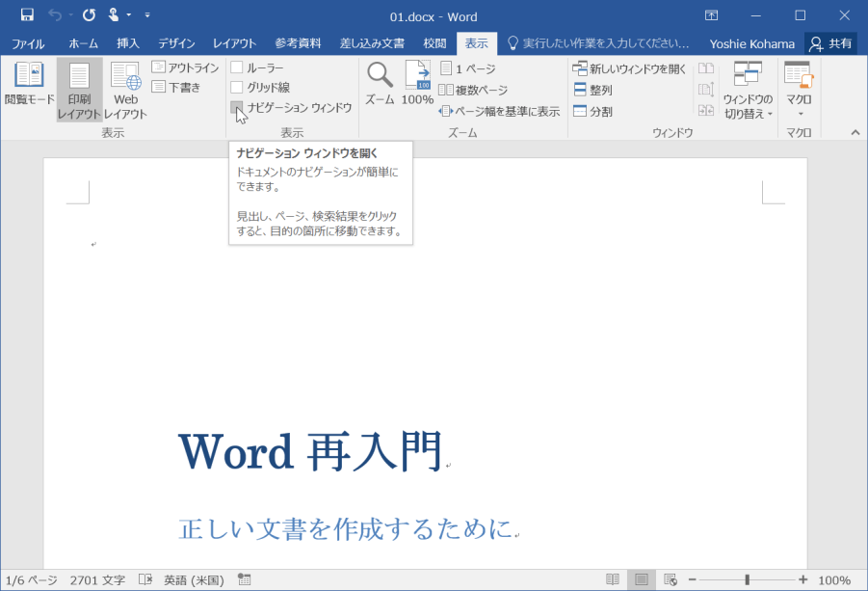The image size is (868, 591).
Task: Open the Design (デザイン) tab
Action: click(176, 43)
